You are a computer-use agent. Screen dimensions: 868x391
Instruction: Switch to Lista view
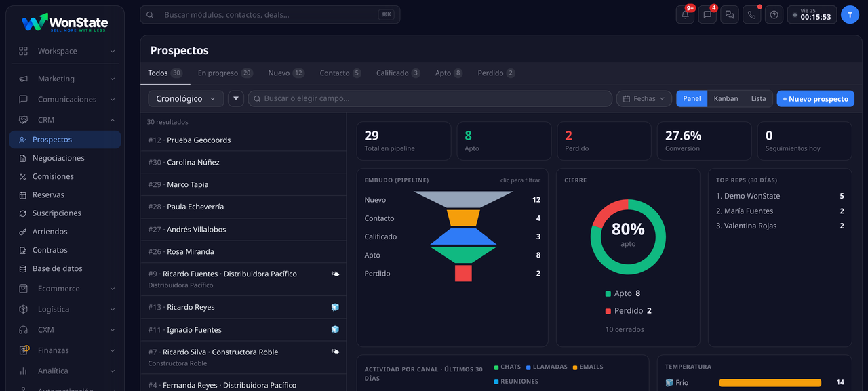pos(758,99)
